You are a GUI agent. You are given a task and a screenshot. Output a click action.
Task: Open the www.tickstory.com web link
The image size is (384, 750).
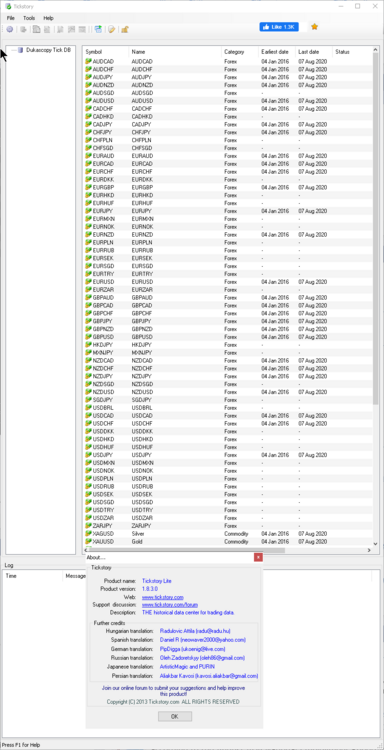tap(163, 597)
